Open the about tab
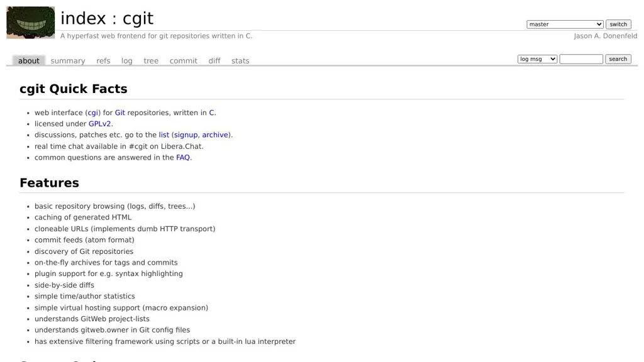 [x=29, y=61]
